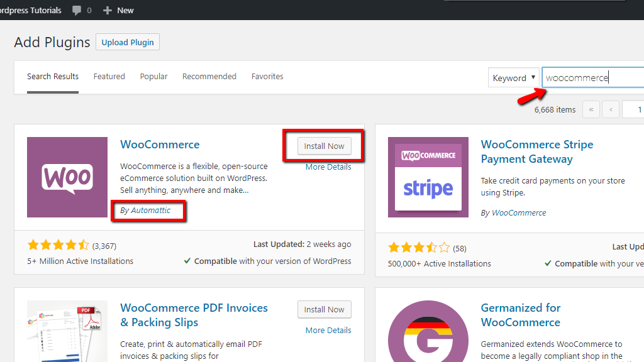Click 'Last Updated: 2 weeks ago' text
The image size is (644, 362).
[x=303, y=244]
